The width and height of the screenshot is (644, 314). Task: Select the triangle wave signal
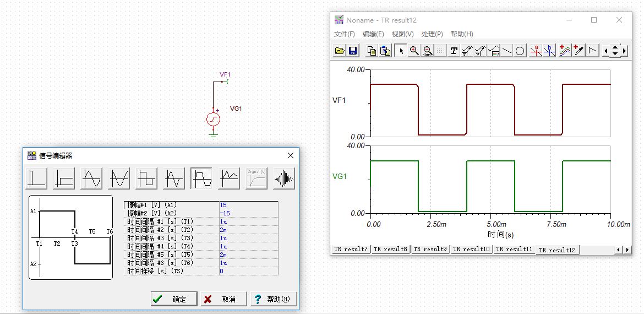[x=174, y=178]
